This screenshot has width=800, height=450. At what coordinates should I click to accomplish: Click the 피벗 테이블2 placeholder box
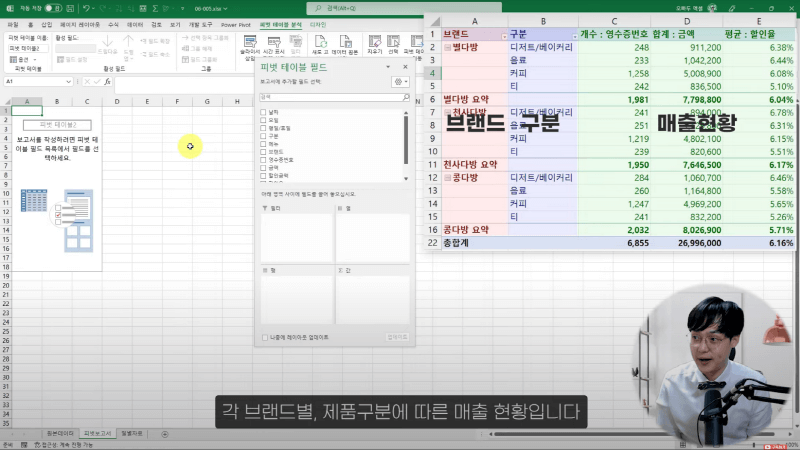(57, 125)
